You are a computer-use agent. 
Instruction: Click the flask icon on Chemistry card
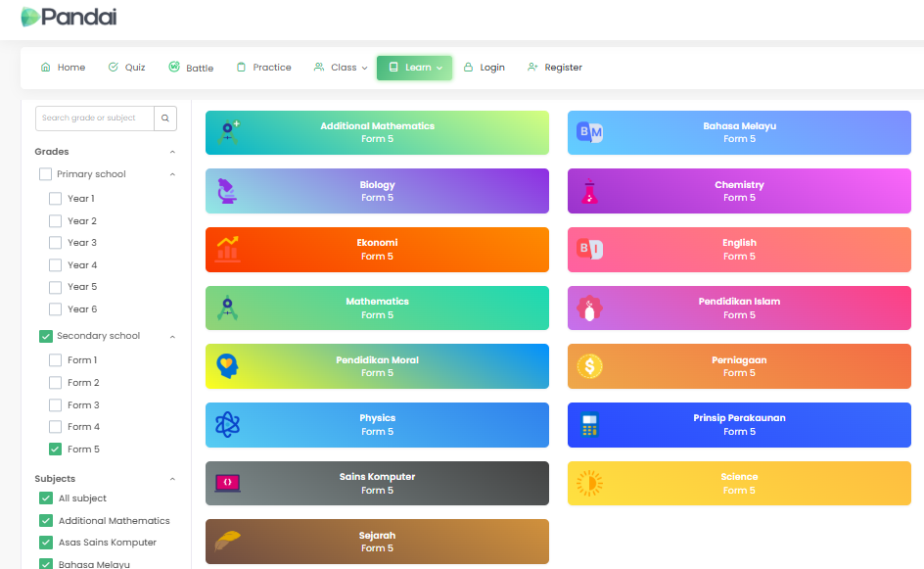tap(589, 191)
